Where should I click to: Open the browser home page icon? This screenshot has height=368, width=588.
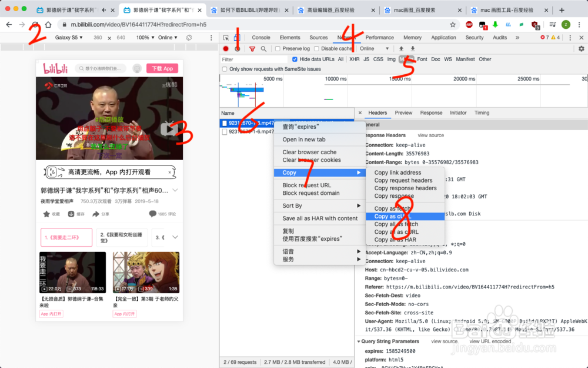(x=48, y=25)
